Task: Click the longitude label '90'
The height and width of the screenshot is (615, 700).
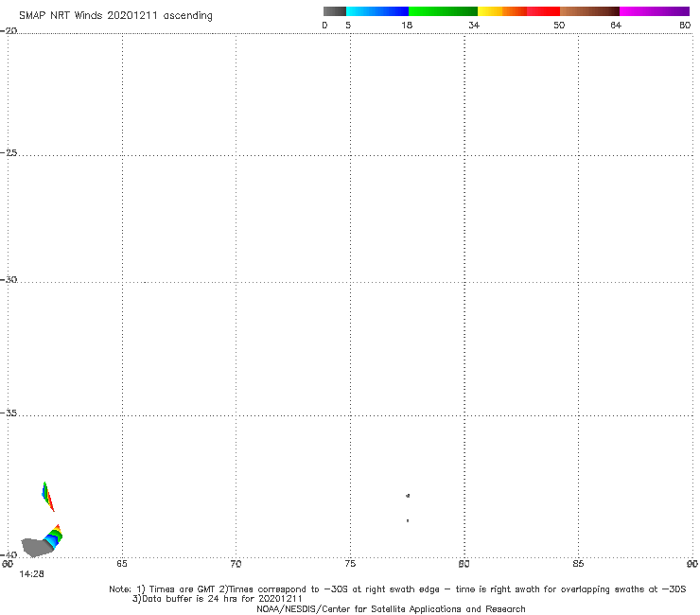Action: (x=692, y=564)
